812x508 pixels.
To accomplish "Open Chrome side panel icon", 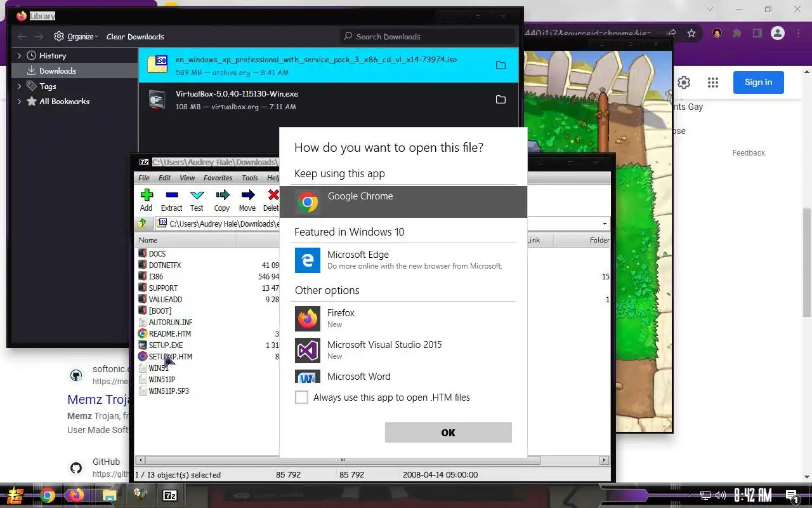I will pyautogui.click(x=757, y=34).
